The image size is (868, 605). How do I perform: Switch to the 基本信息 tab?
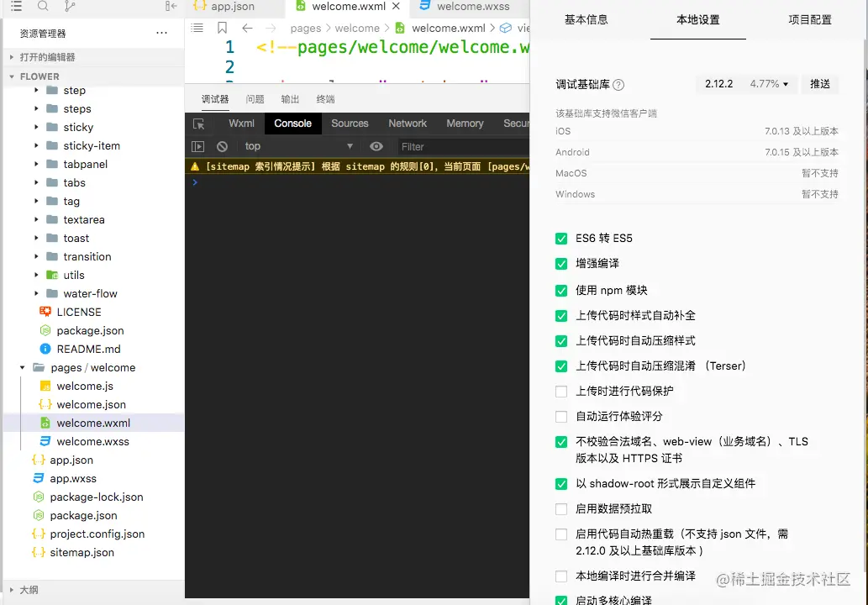point(587,20)
